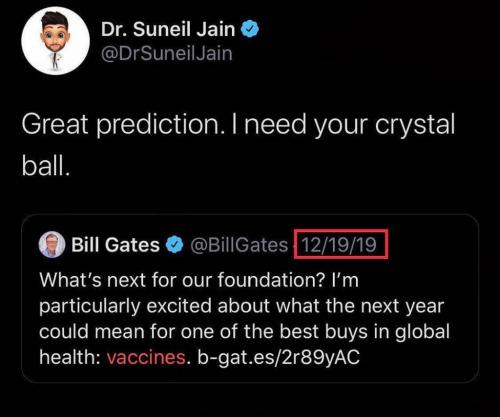Click the quoted tweet card border area
This screenshot has height=417, width=500.
point(250,298)
